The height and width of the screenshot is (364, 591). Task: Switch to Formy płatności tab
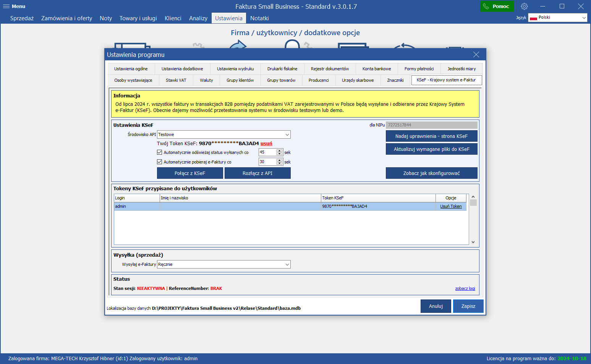pos(419,69)
